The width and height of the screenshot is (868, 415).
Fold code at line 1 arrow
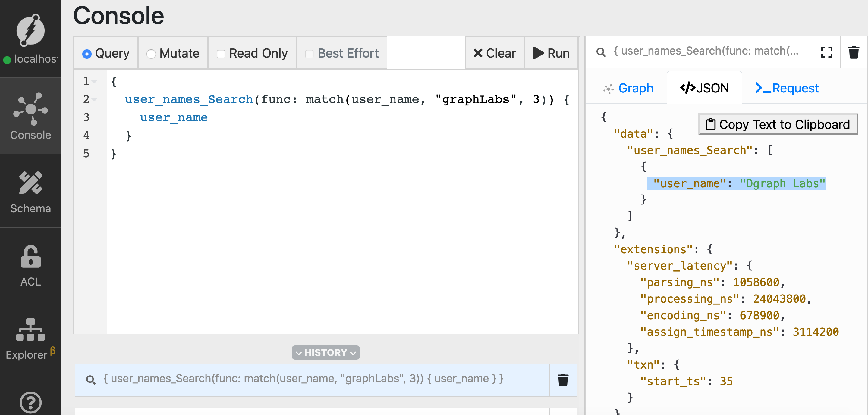(x=95, y=81)
